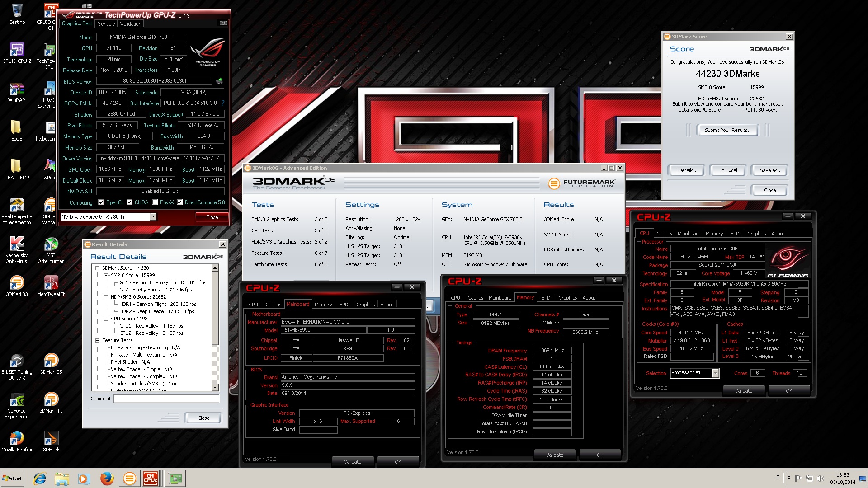Click Close in the Result Details window
This screenshot has width=868, height=488.
[x=203, y=418]
